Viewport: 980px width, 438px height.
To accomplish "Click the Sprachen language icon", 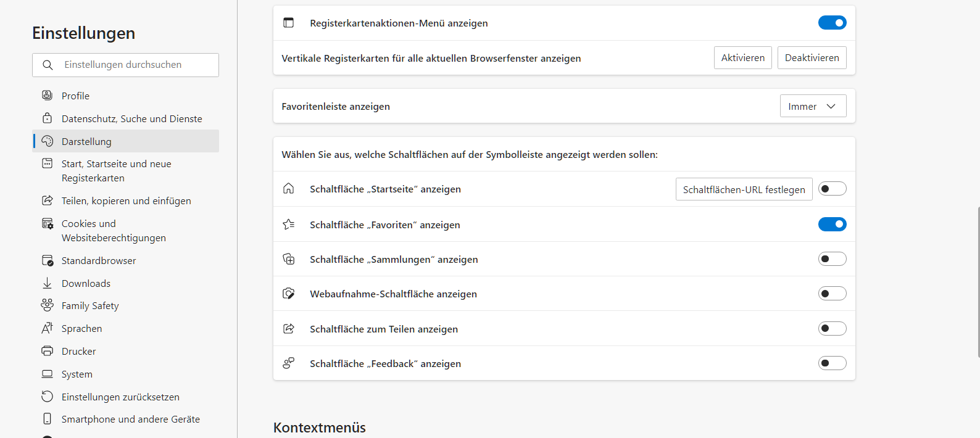I will click(47, 328).
